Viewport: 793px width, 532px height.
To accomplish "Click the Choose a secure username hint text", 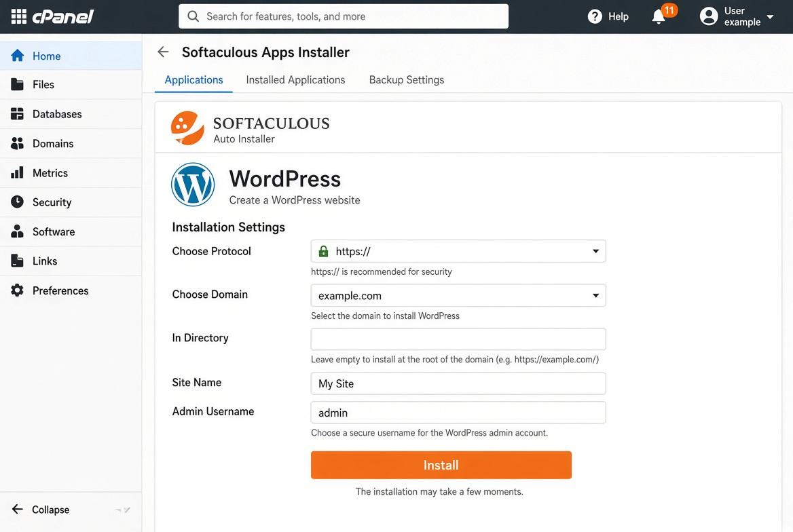I will coord(429,433).
